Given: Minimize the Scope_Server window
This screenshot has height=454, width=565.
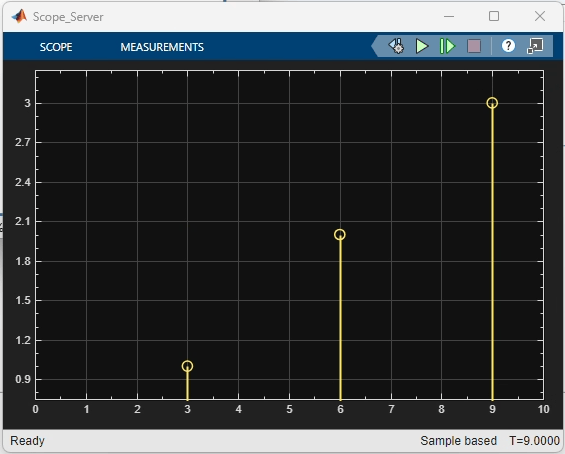Looking at the screenshot, I should coord(449,16).
